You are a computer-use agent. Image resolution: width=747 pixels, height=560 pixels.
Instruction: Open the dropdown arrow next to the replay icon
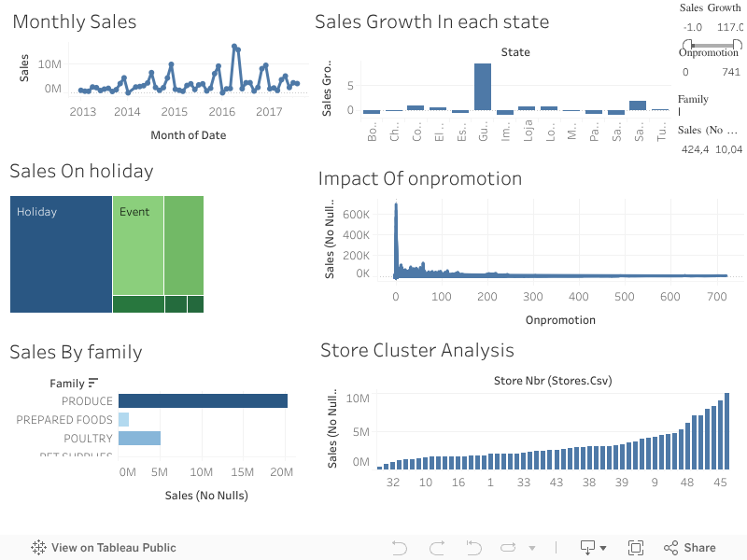(532, 549)
